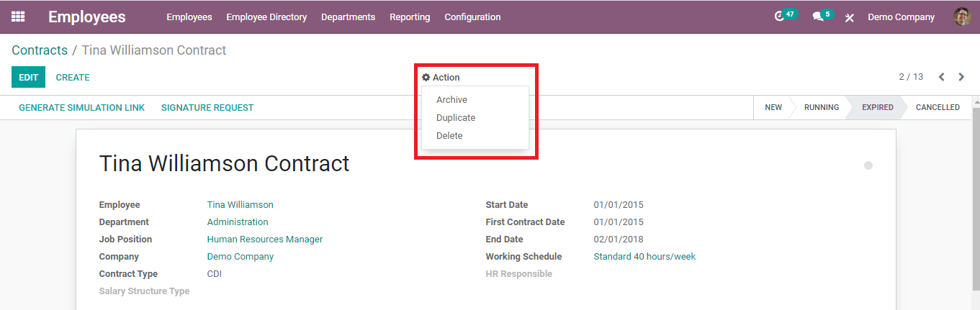
Task: Choose Duplicate in the Action menu
Action: point(456,118)
